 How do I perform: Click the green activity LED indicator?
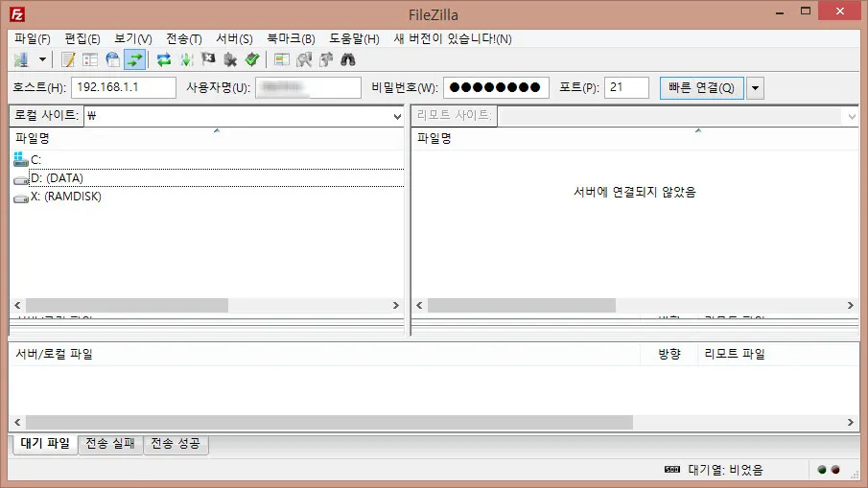(x=822, y=470)
